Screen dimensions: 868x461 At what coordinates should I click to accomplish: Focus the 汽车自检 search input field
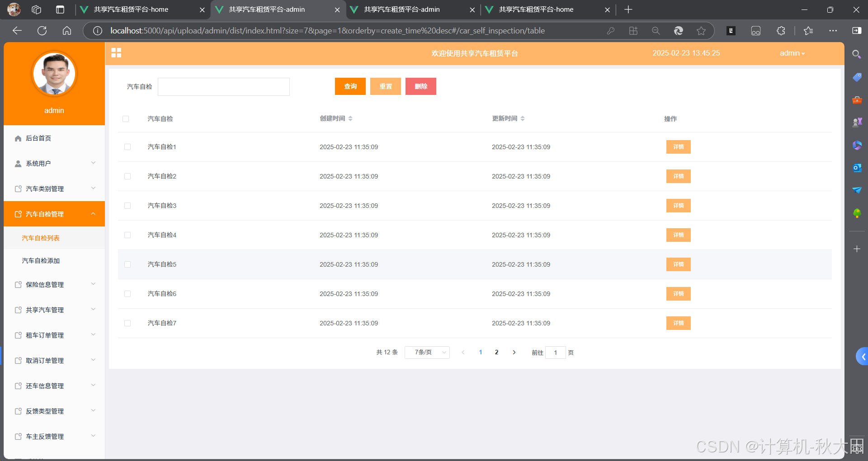coord(224,87)
